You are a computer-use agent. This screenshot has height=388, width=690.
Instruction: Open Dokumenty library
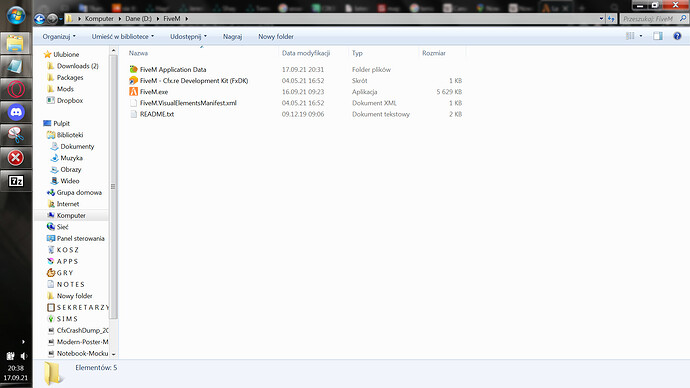pyautogui.click(x=77, y=146)
